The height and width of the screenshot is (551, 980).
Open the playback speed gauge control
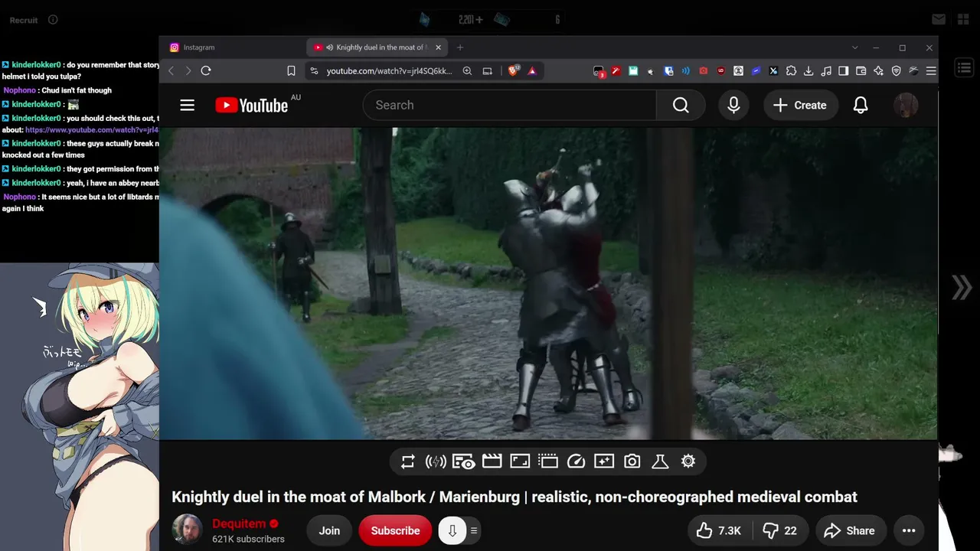pyautogui.click(x=576, y=461)
